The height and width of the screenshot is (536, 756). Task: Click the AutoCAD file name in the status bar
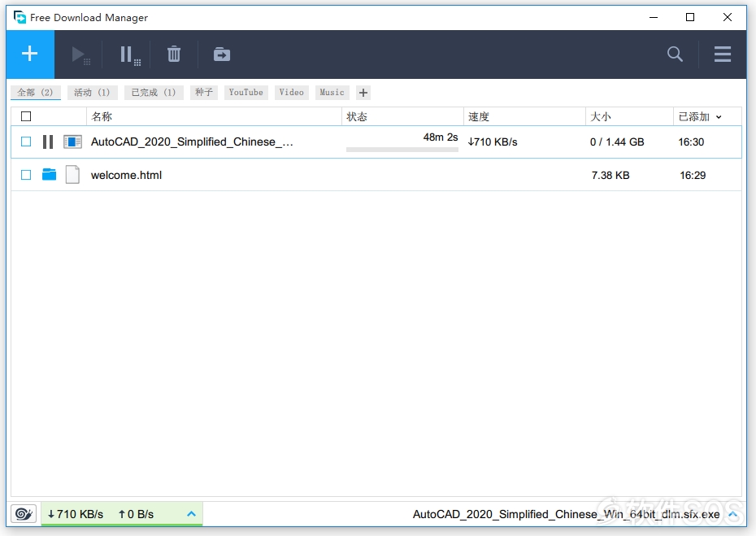[566, 514]
